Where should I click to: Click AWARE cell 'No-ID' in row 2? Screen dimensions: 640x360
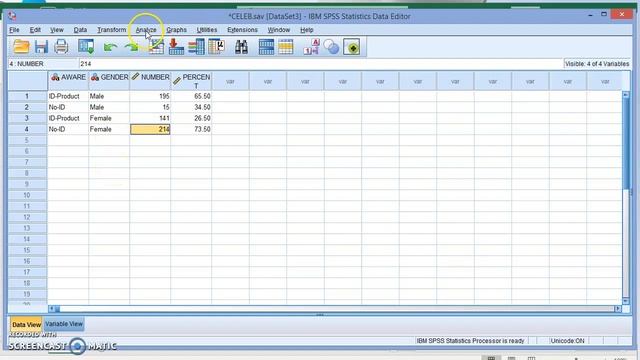pyautogui.click(x=68, y=107)
